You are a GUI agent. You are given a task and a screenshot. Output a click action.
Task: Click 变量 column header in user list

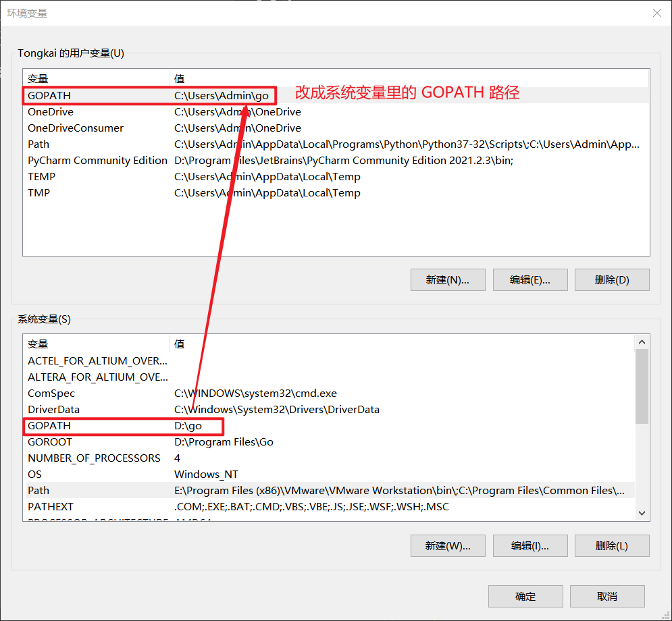[x=97, y=79]
